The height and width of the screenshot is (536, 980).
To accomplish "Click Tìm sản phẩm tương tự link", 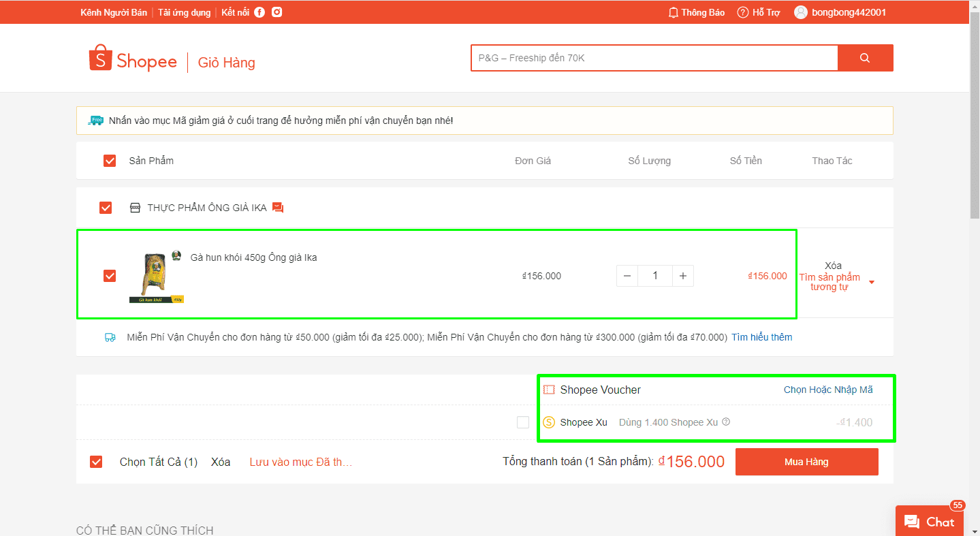I will click(x=829, y=282).
